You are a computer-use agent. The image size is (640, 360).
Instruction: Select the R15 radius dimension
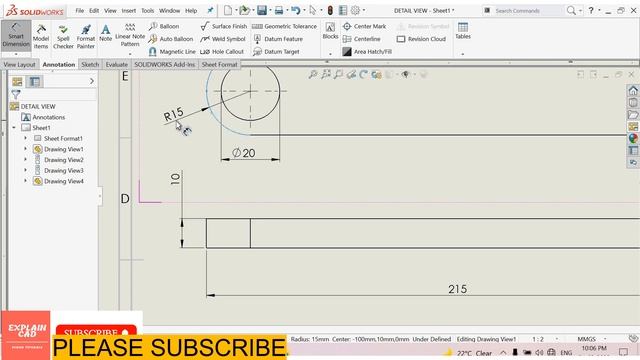(x=173, y=114)
